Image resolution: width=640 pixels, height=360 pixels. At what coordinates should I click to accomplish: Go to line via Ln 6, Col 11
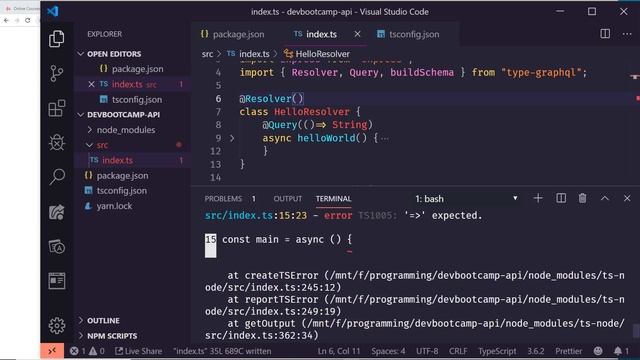339,351
